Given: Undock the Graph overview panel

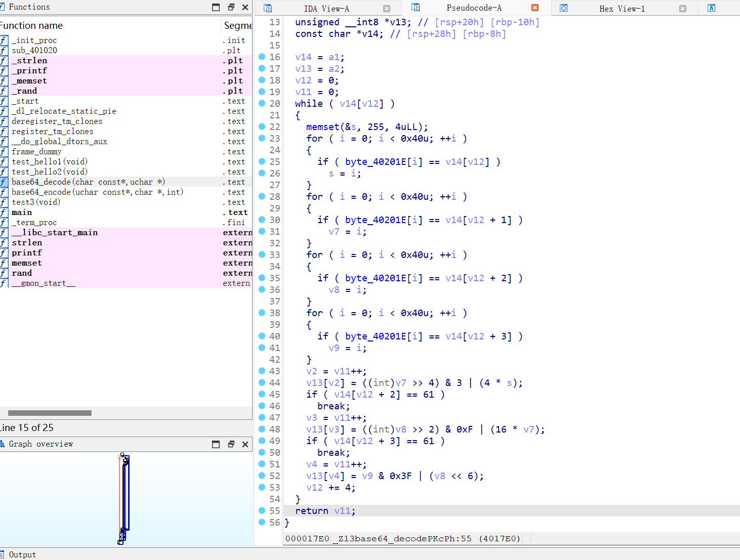Looking at the screenshot, I should pos(231,444).
